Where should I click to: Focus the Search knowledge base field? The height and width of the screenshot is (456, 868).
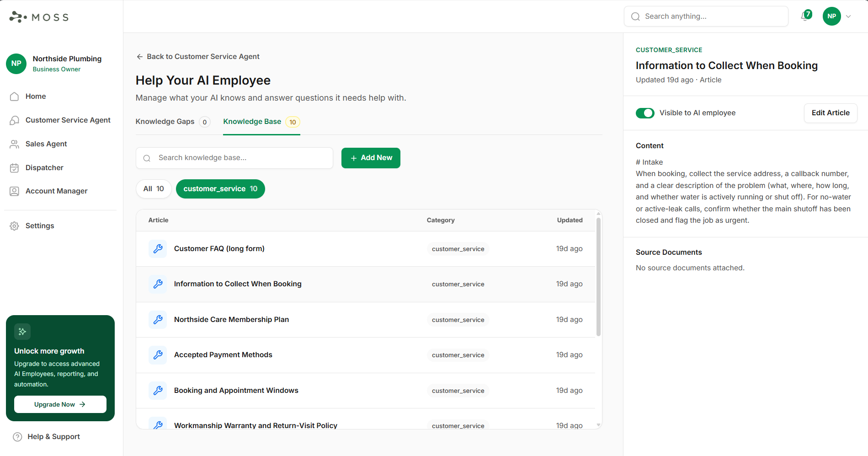234,158
